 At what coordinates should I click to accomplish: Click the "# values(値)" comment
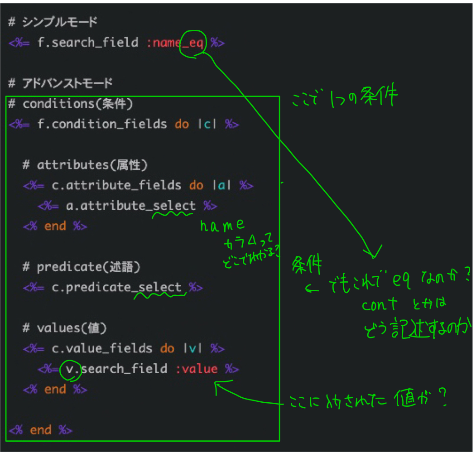pos(63,328)
